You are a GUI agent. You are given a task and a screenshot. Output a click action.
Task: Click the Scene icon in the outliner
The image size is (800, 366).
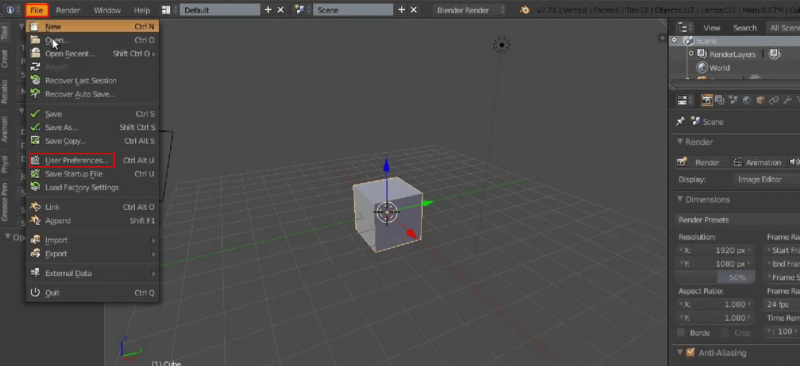tap(689, 41)
